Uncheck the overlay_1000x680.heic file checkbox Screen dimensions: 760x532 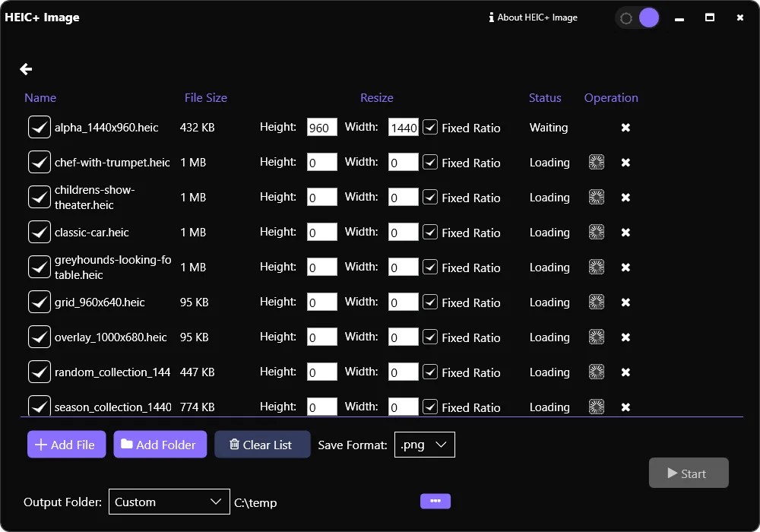pyautogui.click(x=40, y=336)
